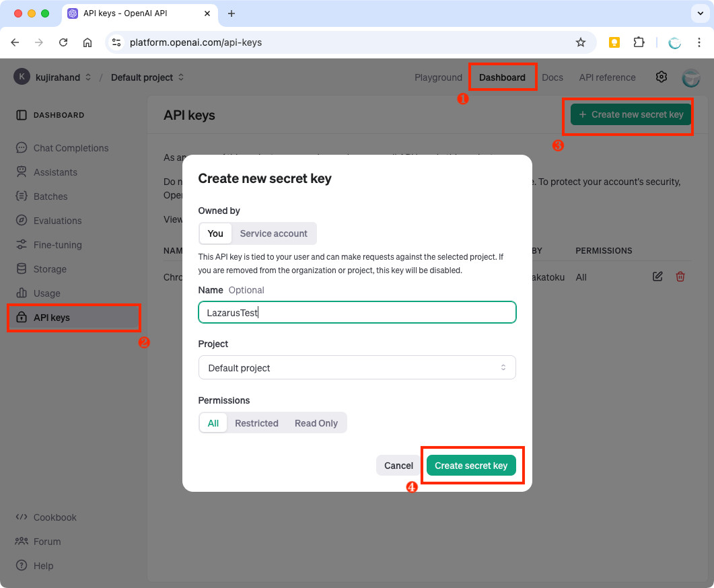This screenshot has height=588, width=714.
Task: Click the Fine-tuning sliders icon
Action: coord(22,245)
